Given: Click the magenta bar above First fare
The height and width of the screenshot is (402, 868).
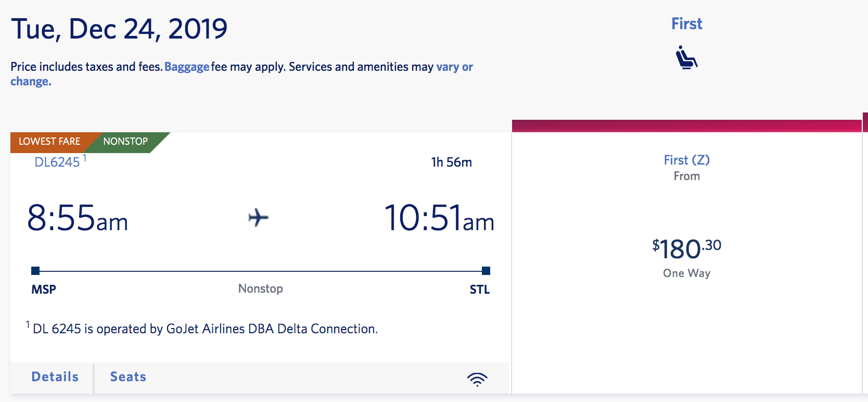Looking at the screenshot, I should tap(686, 125).
